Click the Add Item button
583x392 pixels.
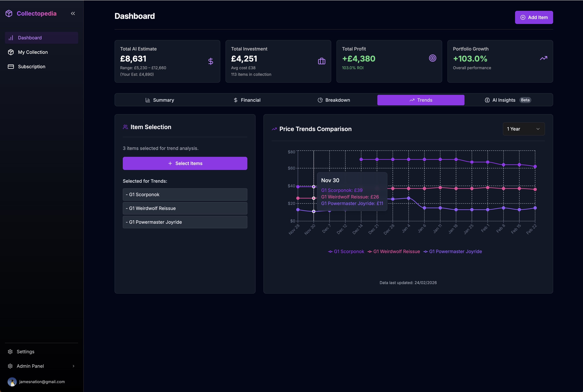[534, 17]
